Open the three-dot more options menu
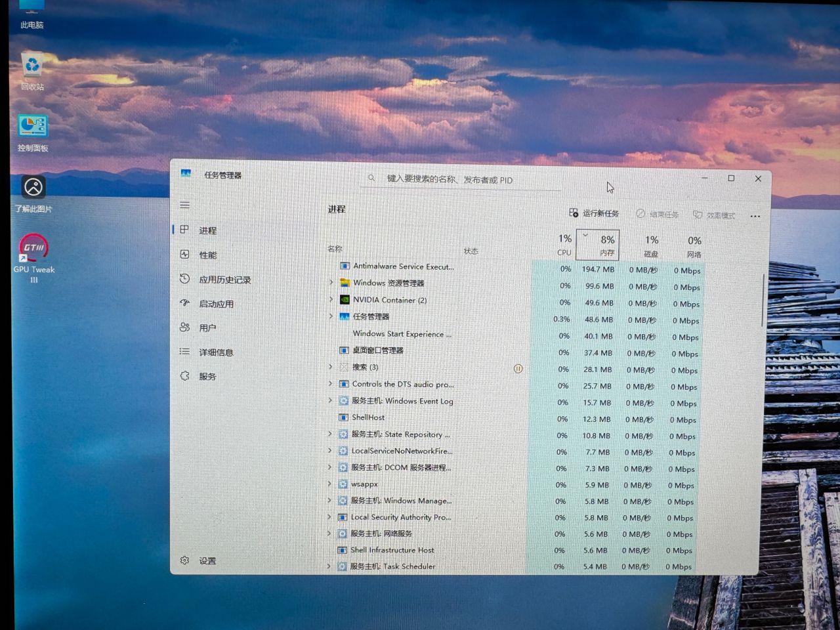 (755, 216)
